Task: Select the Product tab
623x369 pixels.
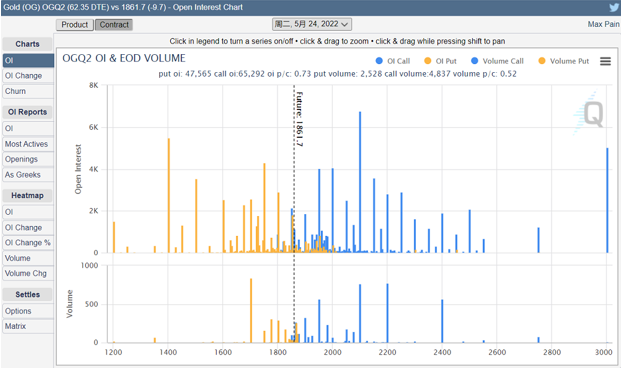Action: coord(75,25)
